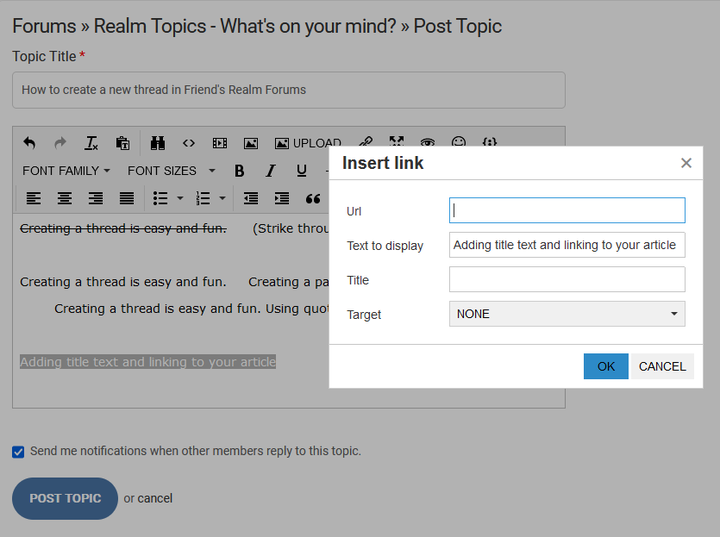The image size is (720, 537).
Task: Click the Paste as text icon
Action: [123, 143]
